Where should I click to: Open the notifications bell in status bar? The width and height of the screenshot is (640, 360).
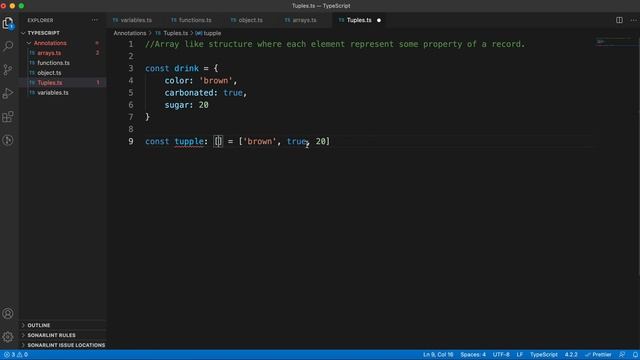pyautogui.click(x=635, y=355)
